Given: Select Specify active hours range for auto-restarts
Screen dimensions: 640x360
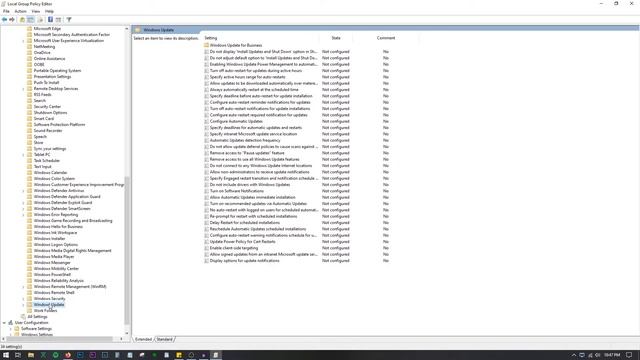Looking at the screenshot, I should coord(247,77).
